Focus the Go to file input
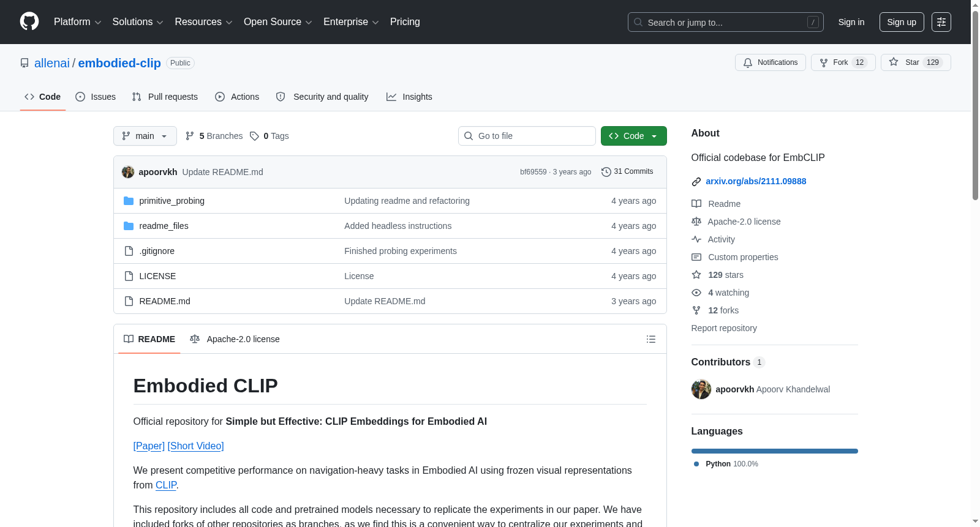The height and width of the screenshot is (527, 980). 527,136
